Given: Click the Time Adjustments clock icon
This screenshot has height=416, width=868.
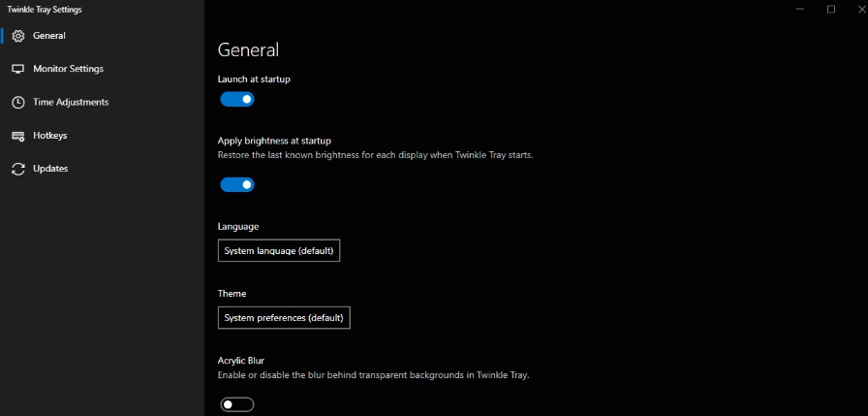Looking at the screenshot, I should tap(18, 103).
